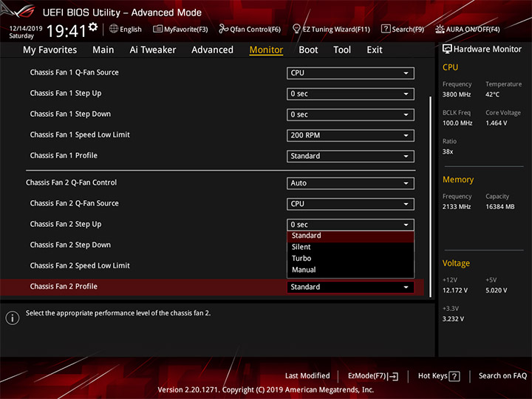
Task: Click +12V reading 12.172 V
Action: click(x=454, y=291)
